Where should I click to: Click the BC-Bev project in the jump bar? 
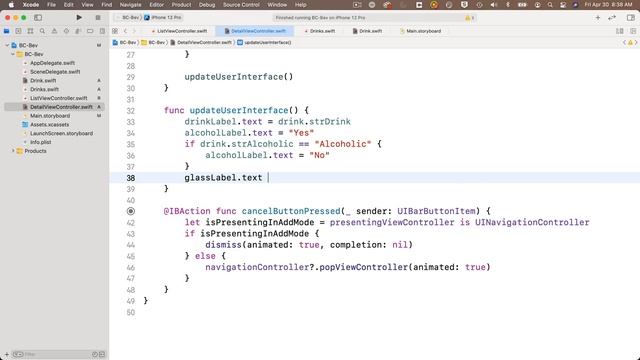pos(124,42)
